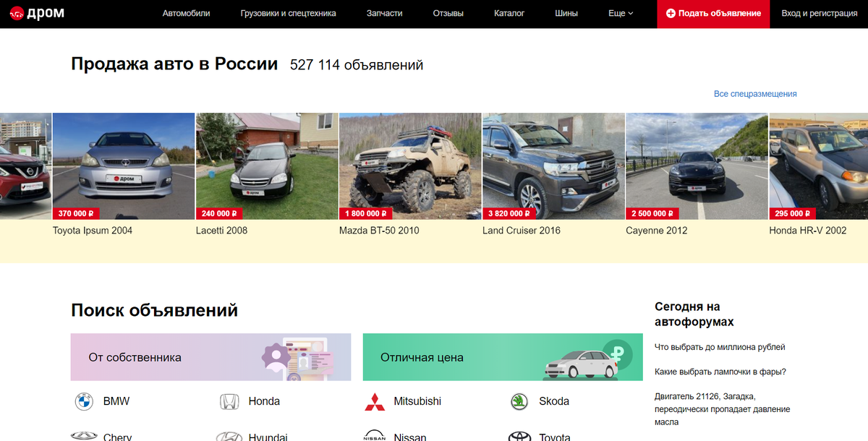This screenshot has width=868, height=441.
Task: Click the 370 000 ₽ price tag
Action: coord(76,213)
